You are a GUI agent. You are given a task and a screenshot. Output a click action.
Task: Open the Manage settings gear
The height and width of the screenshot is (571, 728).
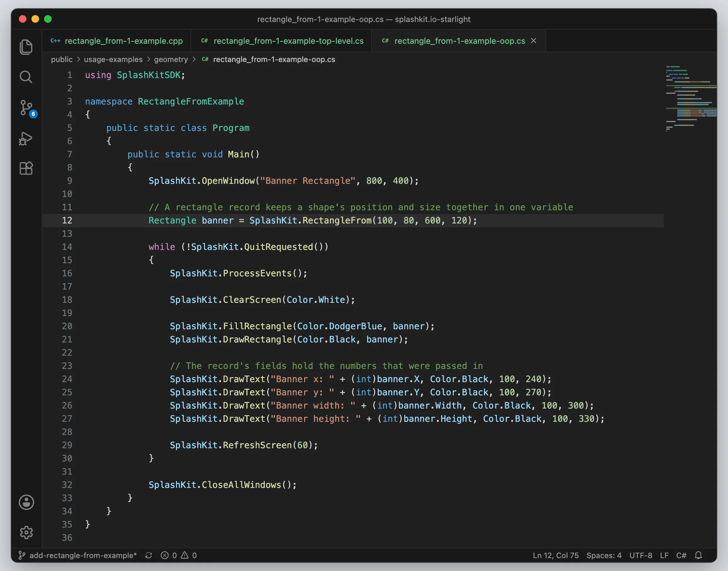click(x=26, y=532)
